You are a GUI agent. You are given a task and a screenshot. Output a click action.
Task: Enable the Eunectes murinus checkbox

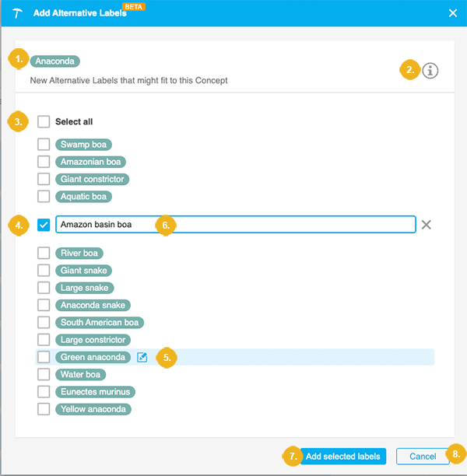tap(44, 391)
